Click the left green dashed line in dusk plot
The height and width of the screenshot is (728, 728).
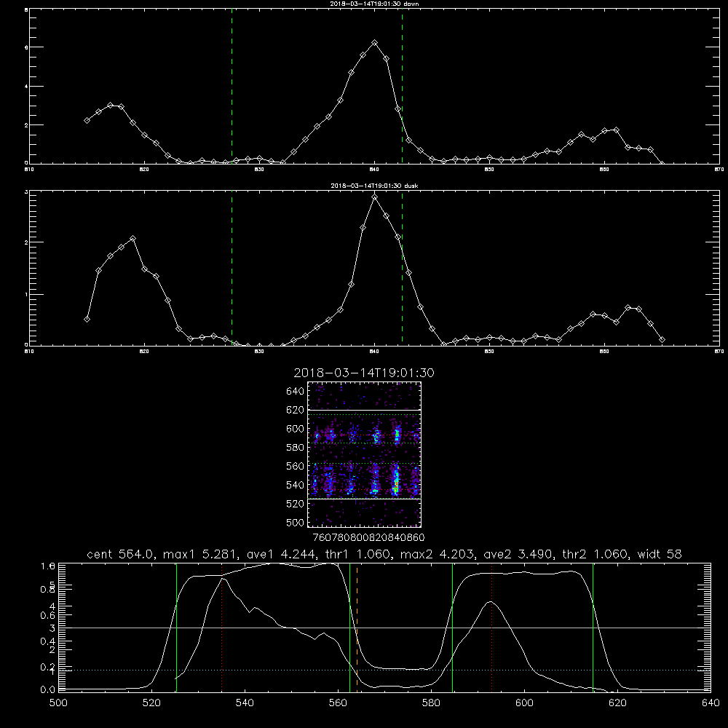pyautogui.click(x=232, y=267)
